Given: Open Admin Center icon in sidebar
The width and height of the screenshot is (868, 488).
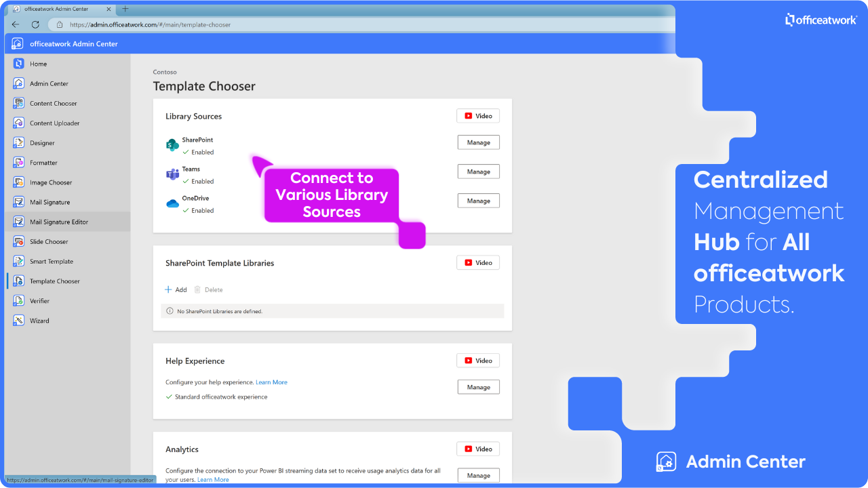Looking at the screenshot, I should (x=18, y=83).
